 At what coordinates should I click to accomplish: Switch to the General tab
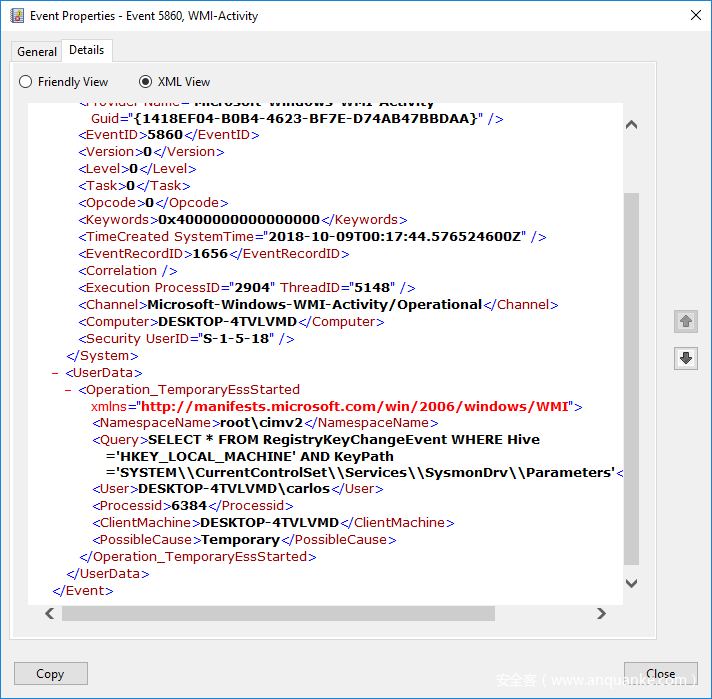(x=37, y=51)
